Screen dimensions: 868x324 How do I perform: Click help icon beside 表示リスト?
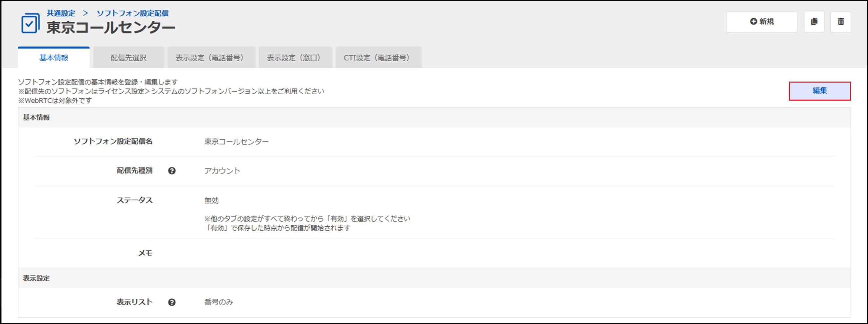coord(172,302)
